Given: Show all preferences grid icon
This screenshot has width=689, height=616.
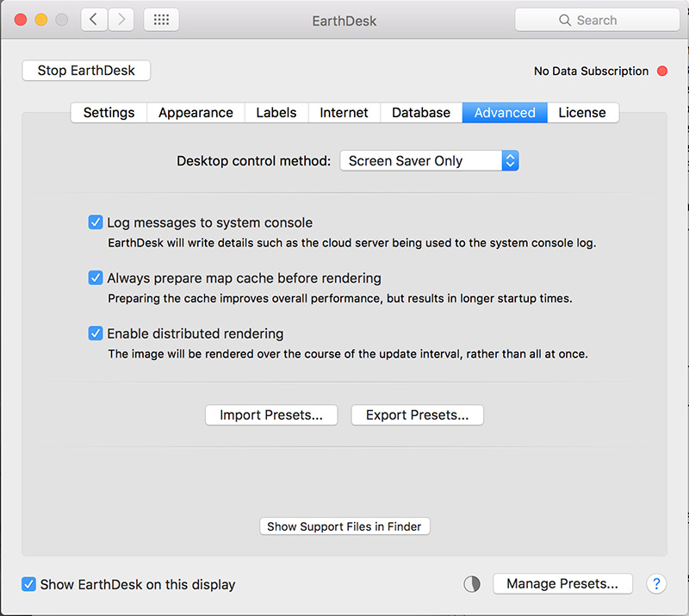Looking at the screenshot, I should [161, 20].
